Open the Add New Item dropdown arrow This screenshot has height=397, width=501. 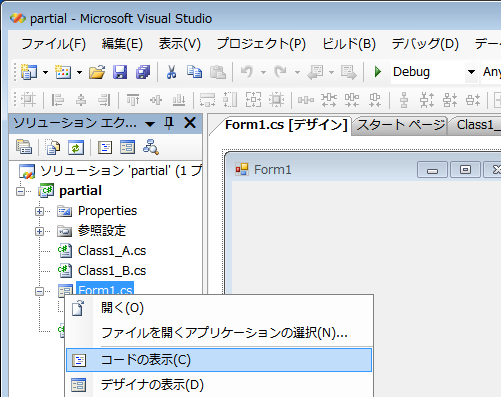click(x=79, y=72)
